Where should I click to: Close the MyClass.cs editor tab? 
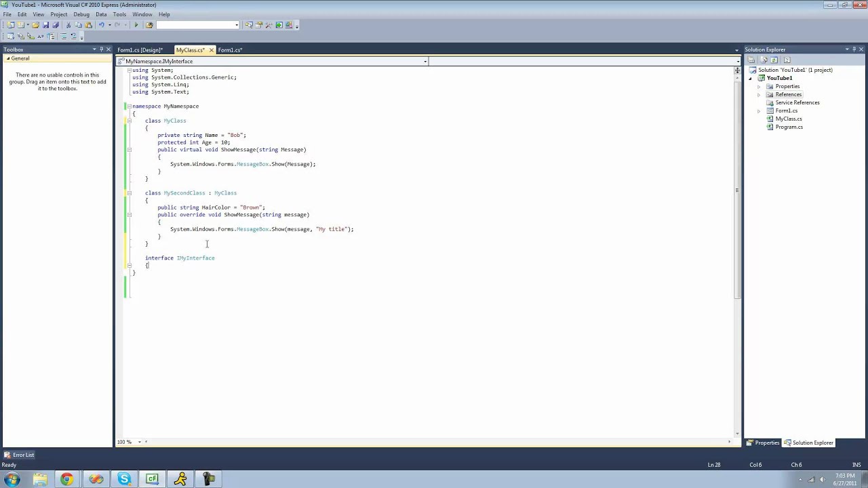coord(211,50)
